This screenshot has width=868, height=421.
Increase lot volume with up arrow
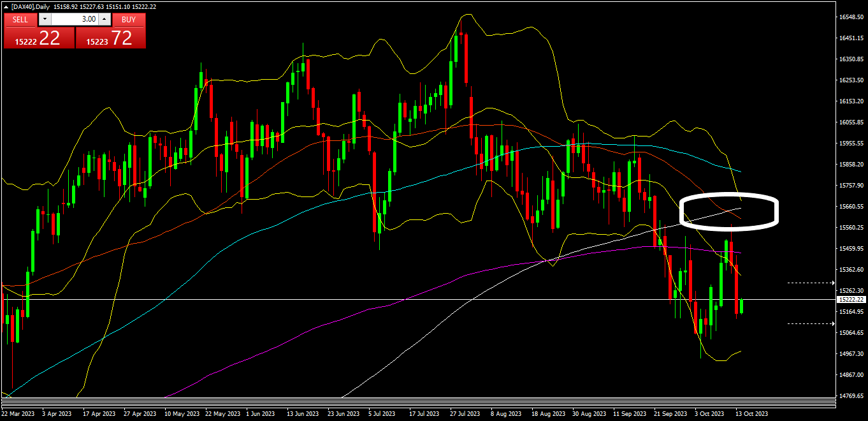(x=105, y=19)
